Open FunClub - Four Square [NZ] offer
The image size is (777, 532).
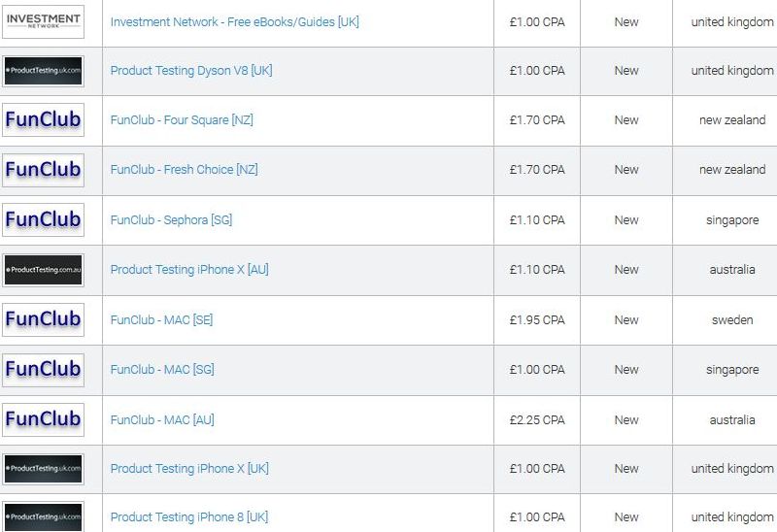tap(182, 120)
